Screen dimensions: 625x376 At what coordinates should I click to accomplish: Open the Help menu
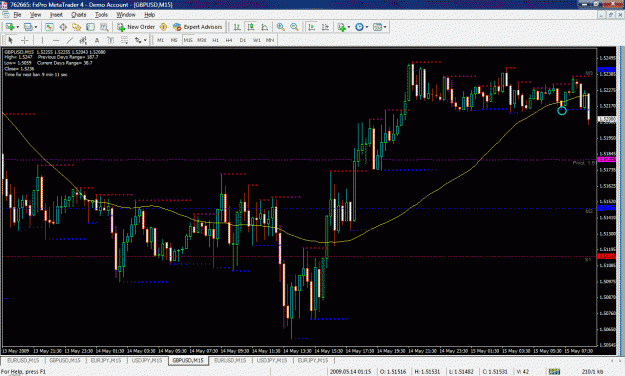click(x=149, y=15)
